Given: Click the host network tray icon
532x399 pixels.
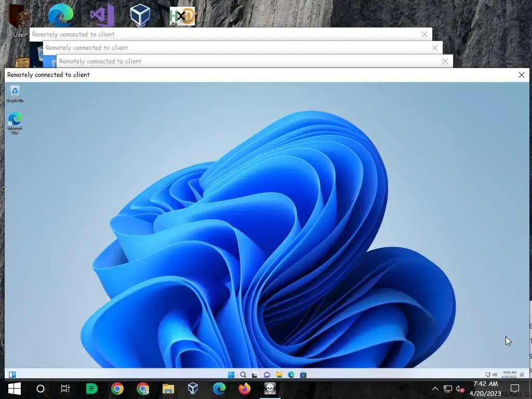Looking at the screenshot, I should tap(448, 389).
